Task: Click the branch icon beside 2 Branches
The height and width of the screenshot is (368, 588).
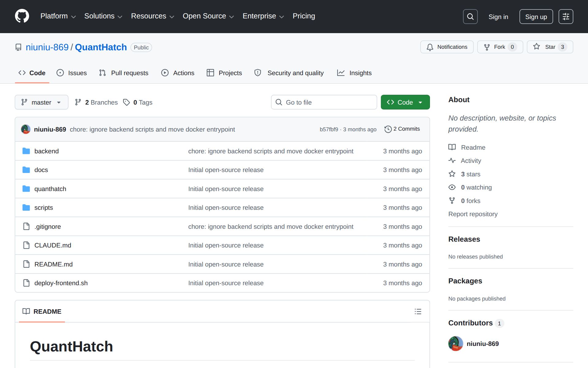Action: coord(78,102)
